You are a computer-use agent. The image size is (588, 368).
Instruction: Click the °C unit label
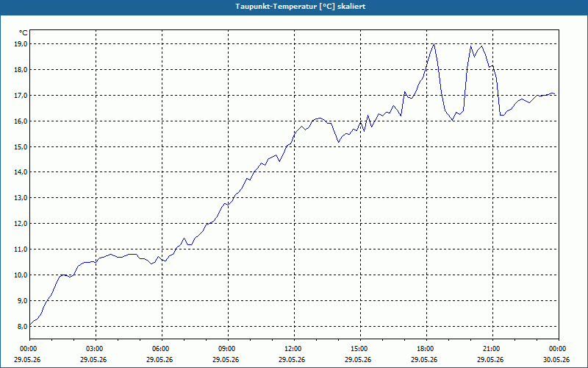[x=24, y=33]
